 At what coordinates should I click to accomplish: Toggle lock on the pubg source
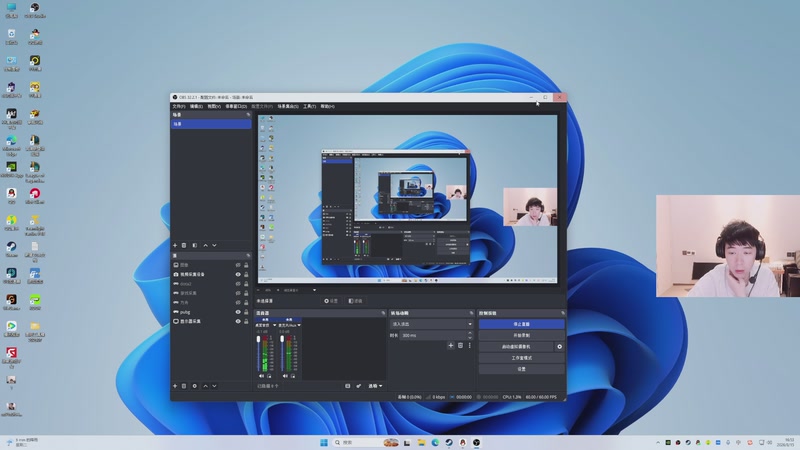pos(246,312)
